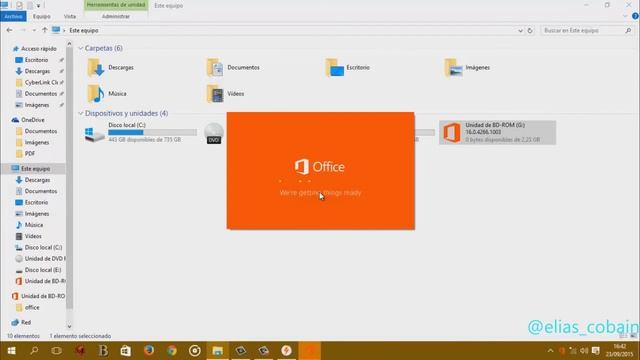
Task: Select the DVD drive icon in devices
Action: (x=214, y=133)
